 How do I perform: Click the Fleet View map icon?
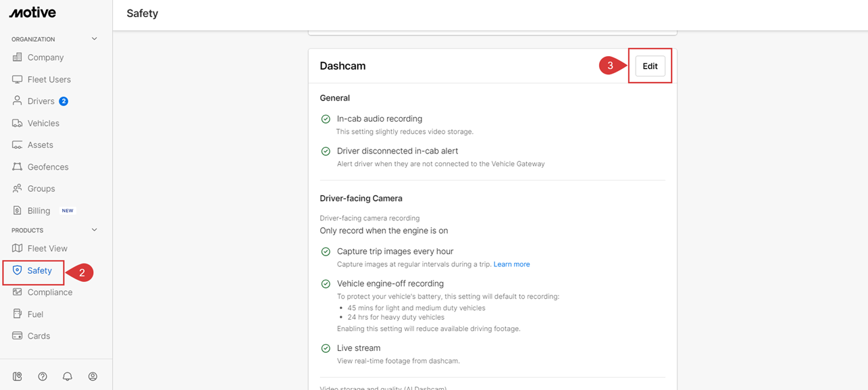[18, 248]
